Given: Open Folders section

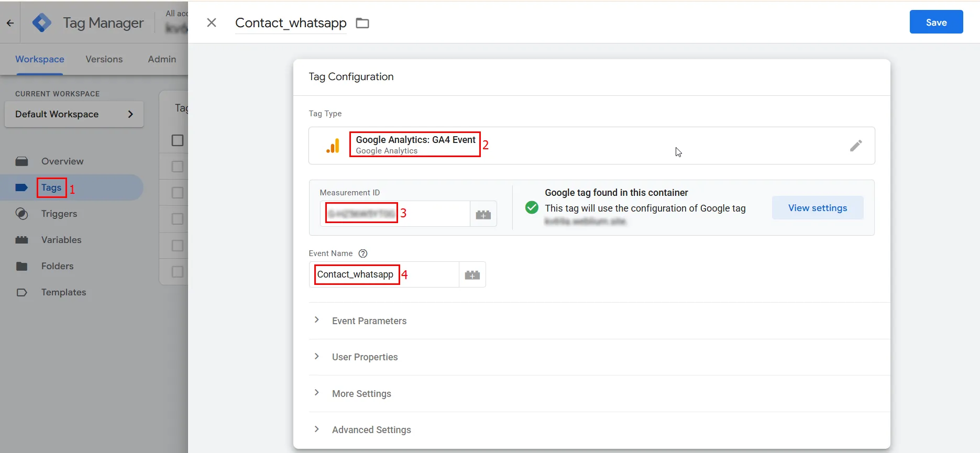Looking at the screenshot, I should coord(58,266).
